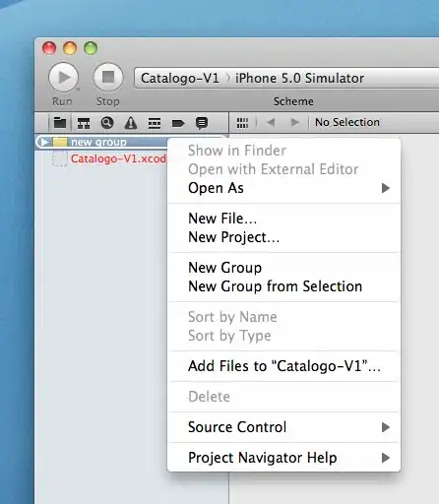Click the green zoom window button

point(91,48)
